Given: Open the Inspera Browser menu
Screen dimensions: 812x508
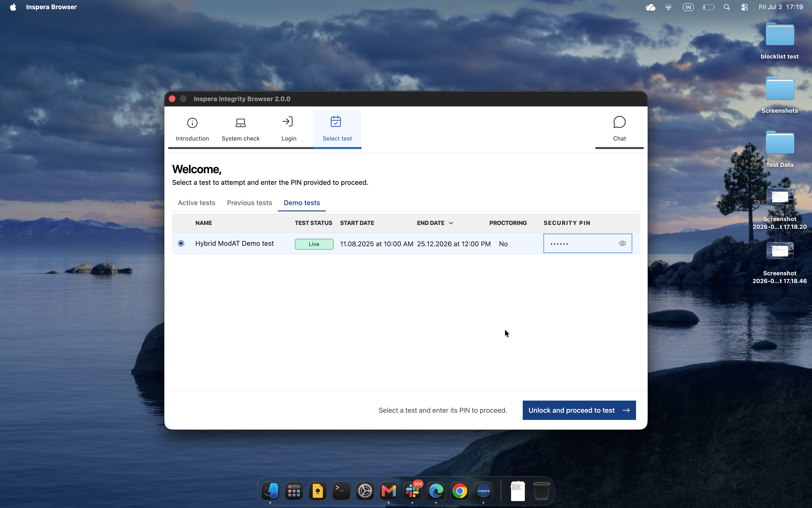Looking at the screenshot, I should click(x=51, y=7).
